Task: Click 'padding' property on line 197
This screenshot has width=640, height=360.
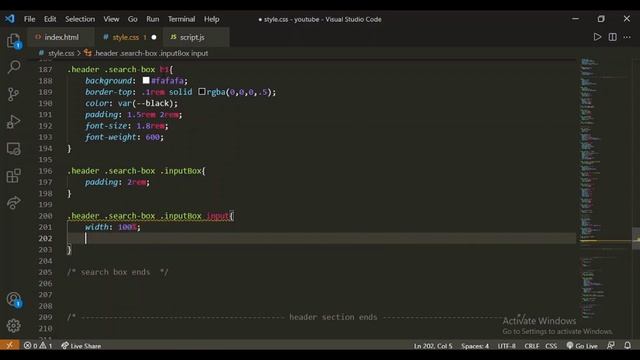Action: pos(101,182)
